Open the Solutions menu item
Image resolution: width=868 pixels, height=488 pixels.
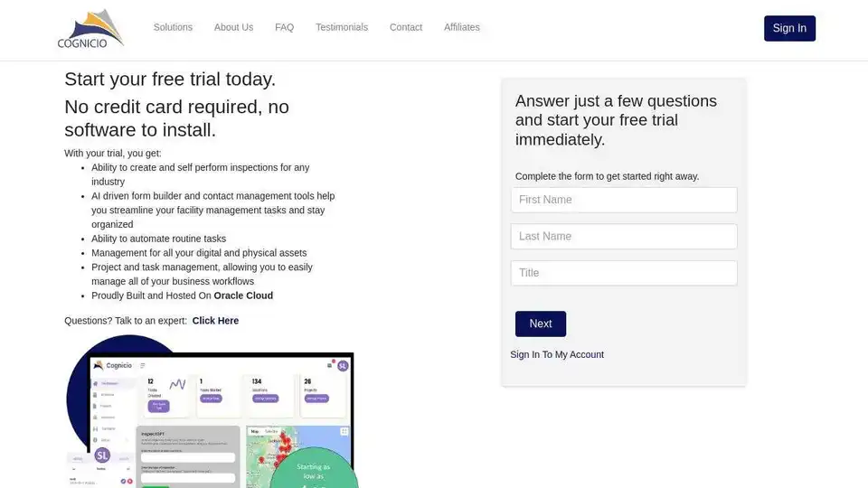173,27
